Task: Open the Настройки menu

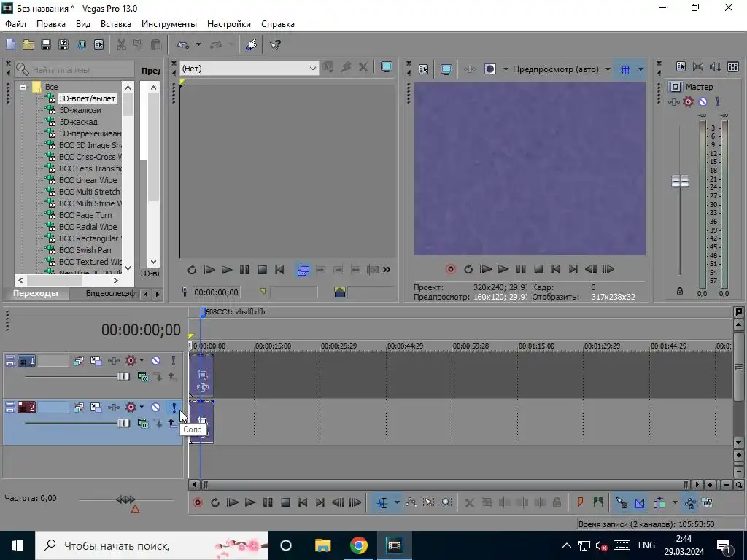Action: pos(229,24)
